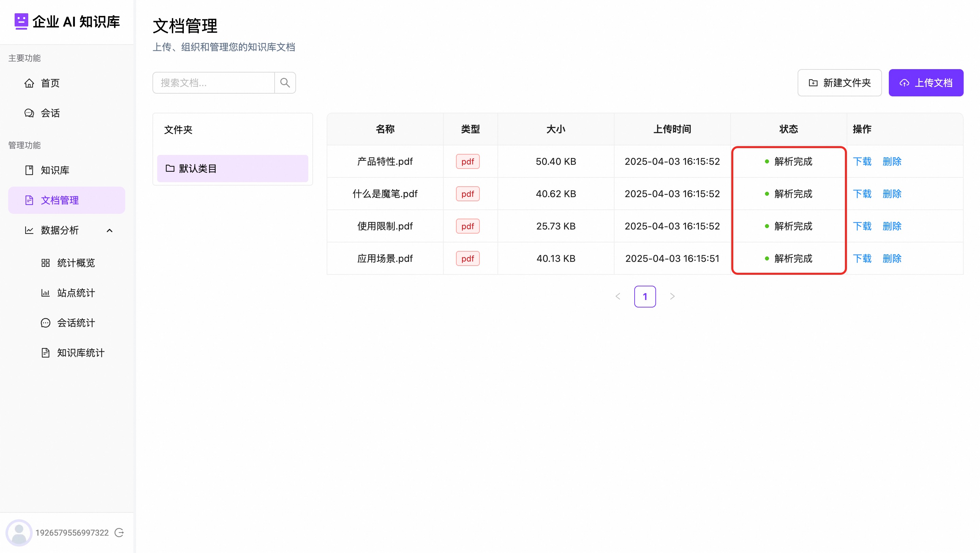This screenshot has height=553, width=980.
Task: Download 产品特性.pdf
Action: pos(862,161)
